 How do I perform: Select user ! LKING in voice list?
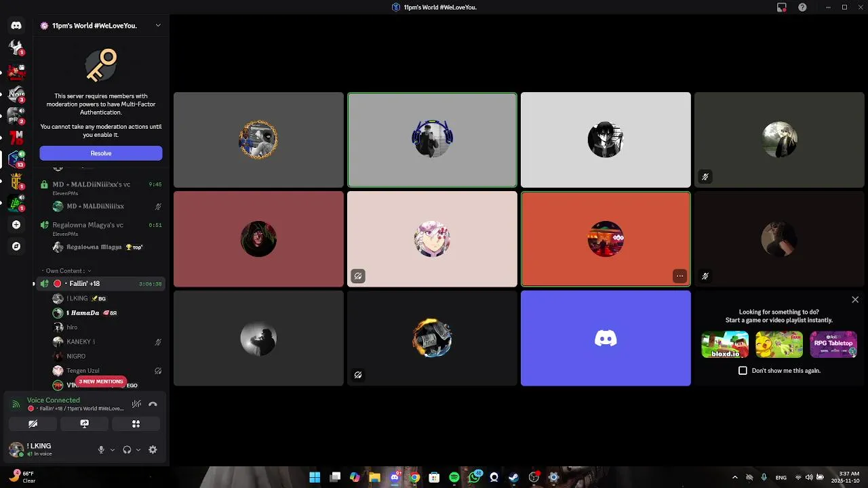(x=106, y=298)
